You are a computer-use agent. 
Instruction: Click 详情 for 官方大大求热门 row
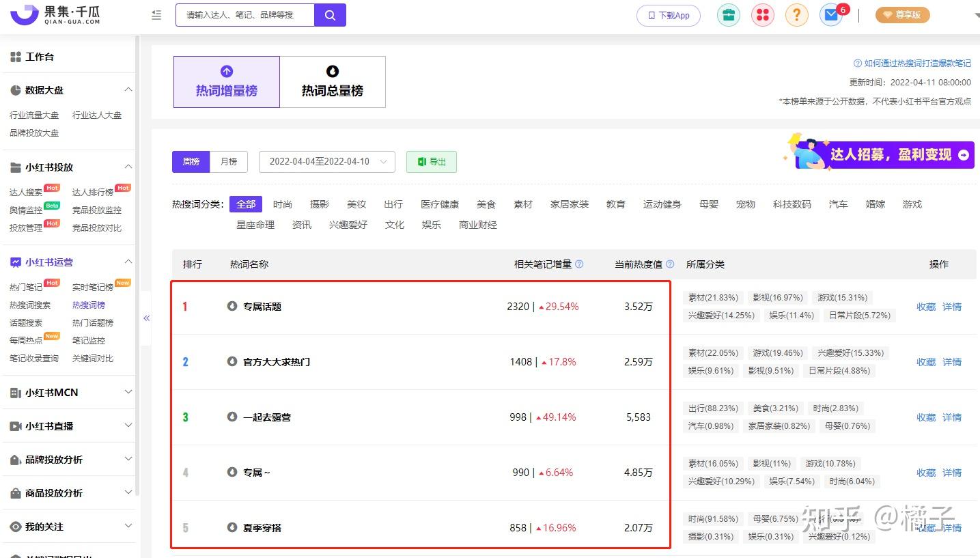point(952,362)
